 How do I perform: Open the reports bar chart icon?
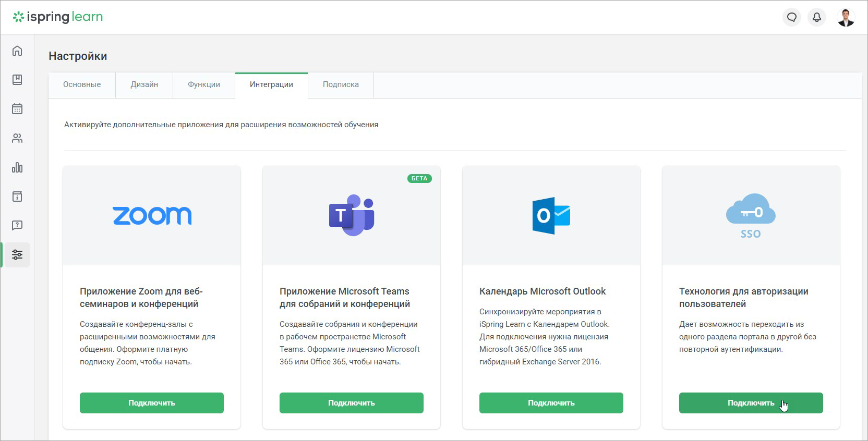click(17, 167)
